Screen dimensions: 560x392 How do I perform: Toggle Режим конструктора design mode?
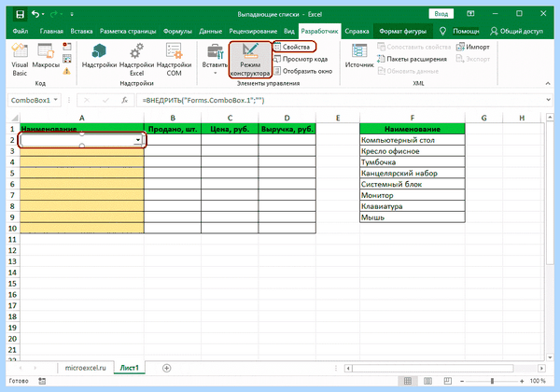point(250,60)
